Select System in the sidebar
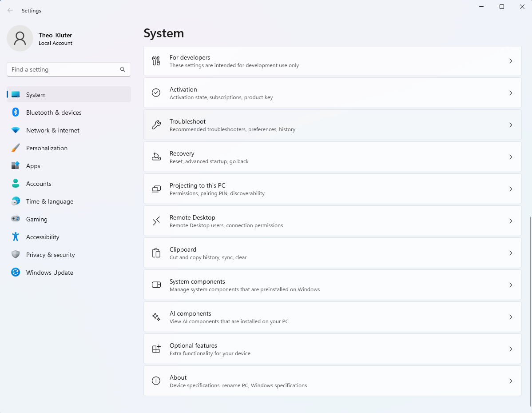The width and height of the screenshot is (532, 413). coord(69,94)
